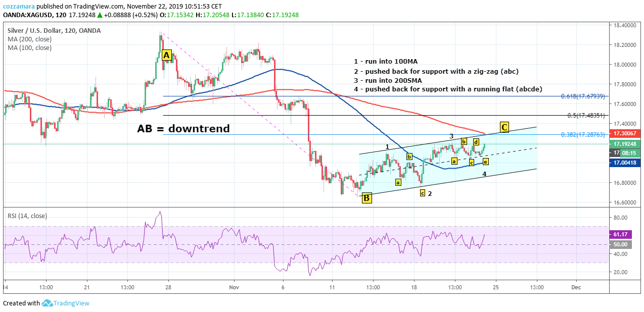Select the 0.618(17.67939) Fibonacci label
644x312 pixels.
tap(583, 96)
